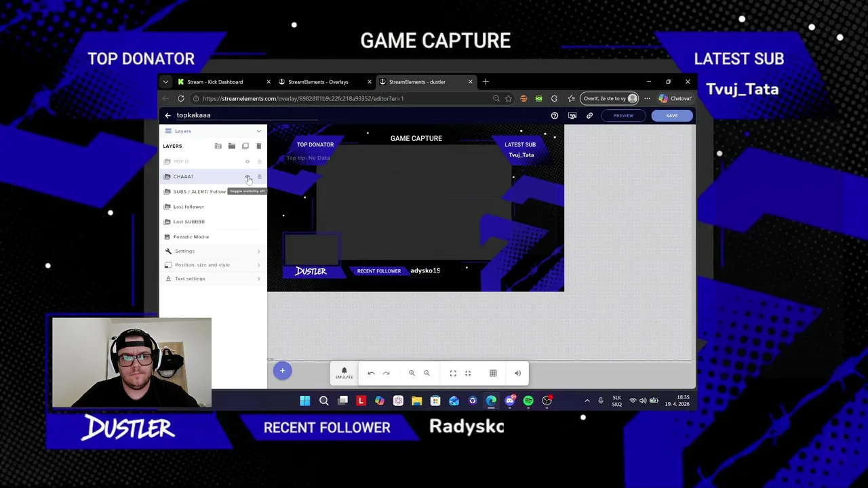Screen dimensions: 868x488
Task: Close the Stream - Kick Dashboard tab
Action: (x=269, y=82)
